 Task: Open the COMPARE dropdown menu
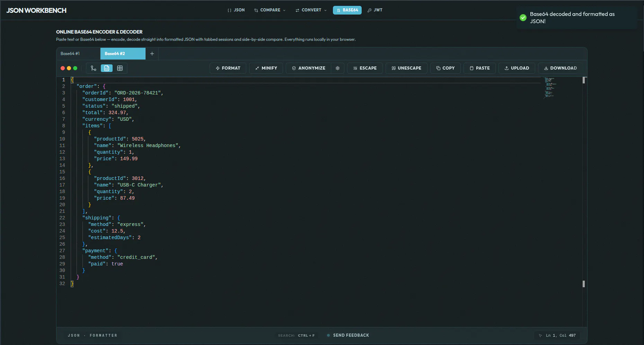pos(270,10)
